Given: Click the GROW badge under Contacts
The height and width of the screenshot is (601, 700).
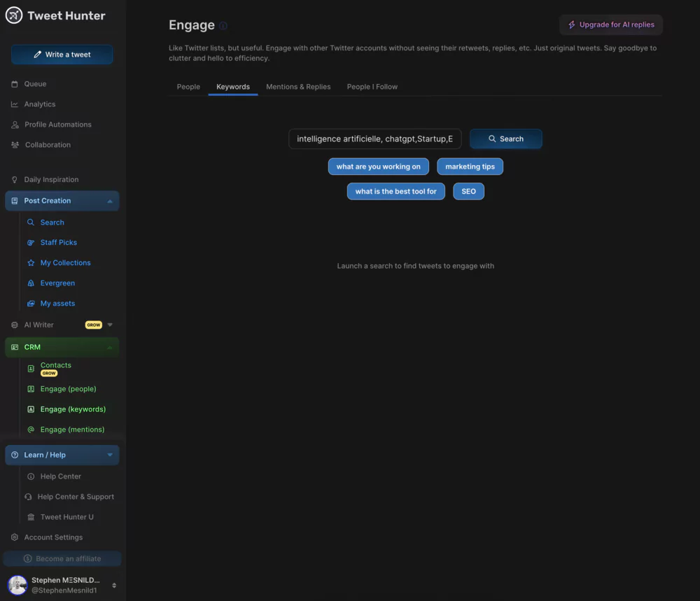Looking at the screenshot, I should tap(49, 374).
